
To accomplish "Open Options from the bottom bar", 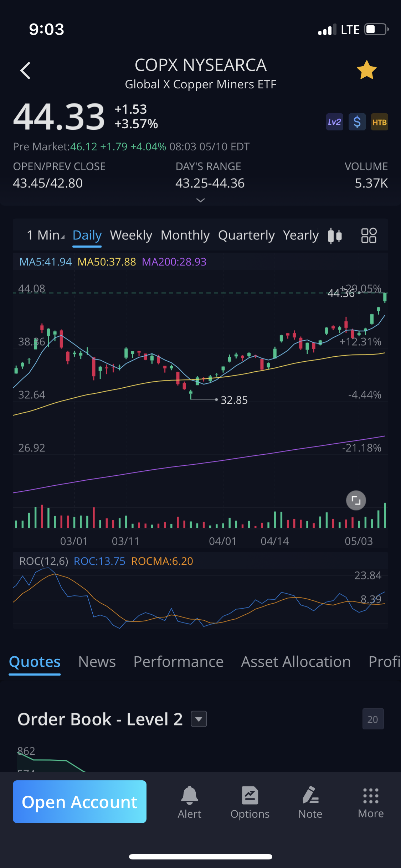I will 250,802.
